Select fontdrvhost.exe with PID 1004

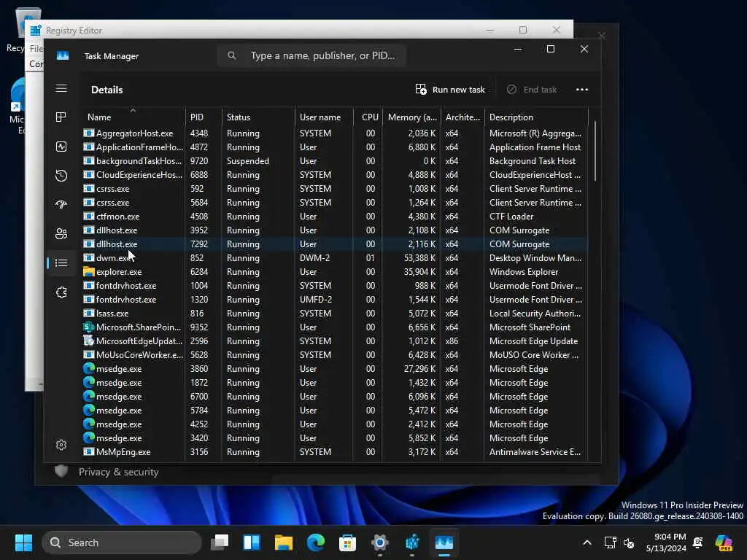[x=334, y=286]
